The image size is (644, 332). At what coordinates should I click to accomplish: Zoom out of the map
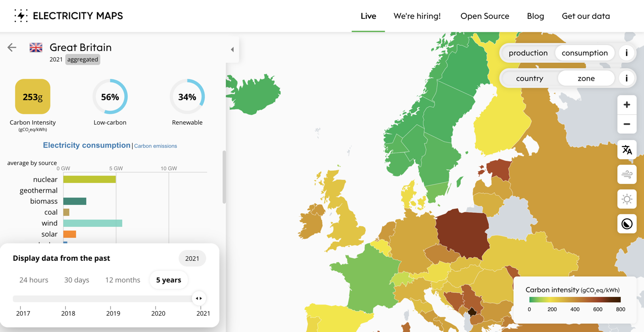pyautogui.click(x=627, y=124)
